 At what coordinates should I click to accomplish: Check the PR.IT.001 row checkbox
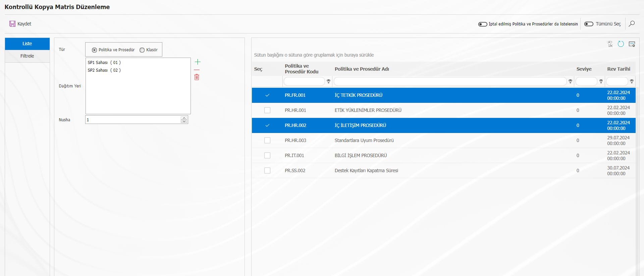click(267, 155)
